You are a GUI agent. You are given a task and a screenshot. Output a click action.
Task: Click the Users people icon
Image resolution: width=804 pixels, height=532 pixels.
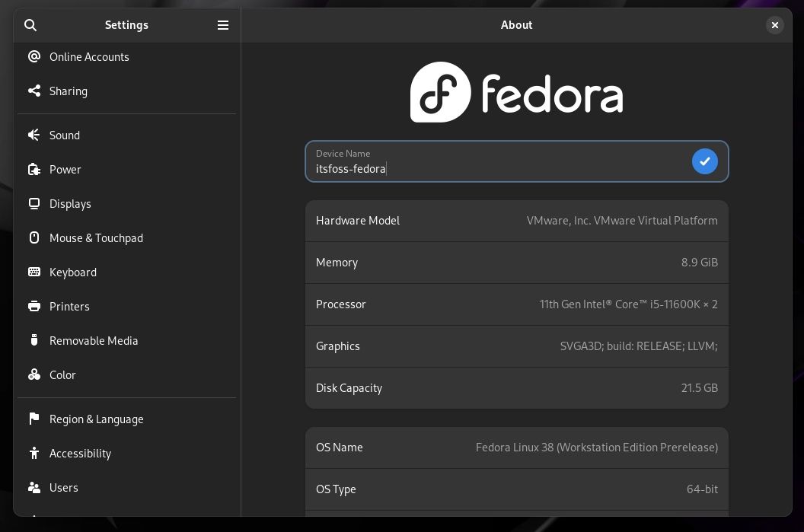tap(34, 487)
